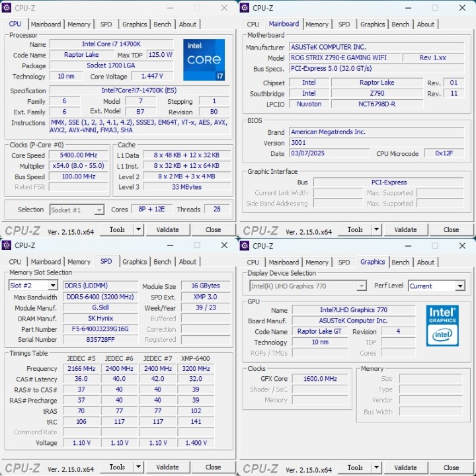476x476 pixels.
Task: Expand the Intel UHD Graphics 770 device selector
Action: [361, 286]
